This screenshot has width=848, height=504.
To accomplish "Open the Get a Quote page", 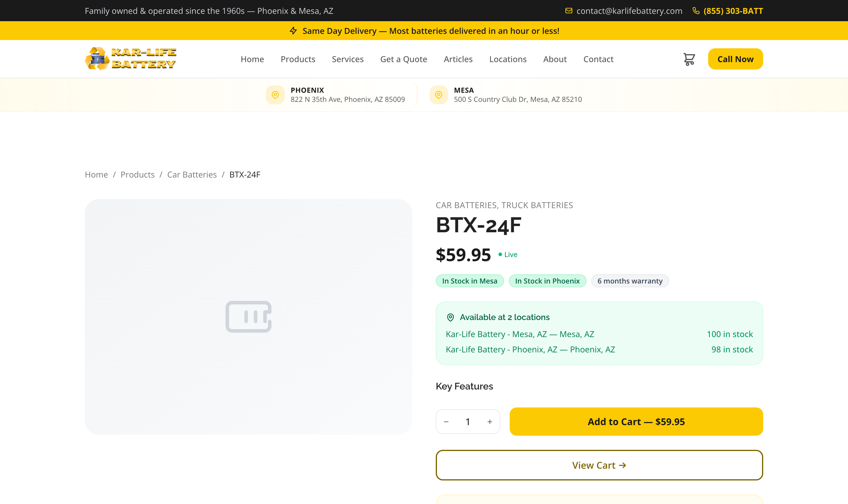I will [403, 59].
